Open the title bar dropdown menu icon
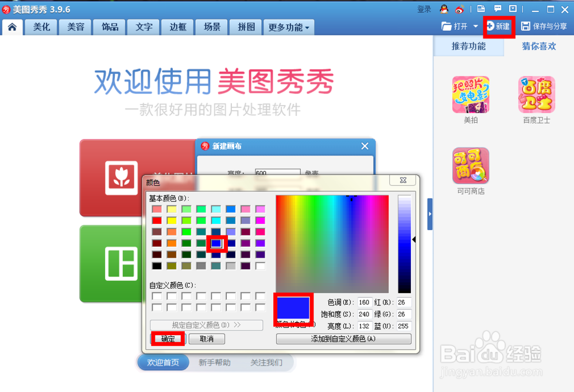The image size is (574, 392). 513,9
